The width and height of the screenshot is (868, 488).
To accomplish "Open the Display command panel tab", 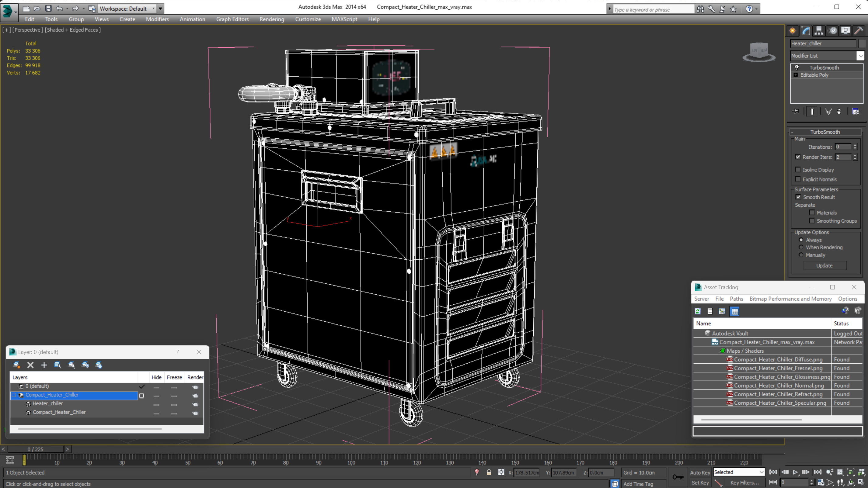I will (846, 31).
